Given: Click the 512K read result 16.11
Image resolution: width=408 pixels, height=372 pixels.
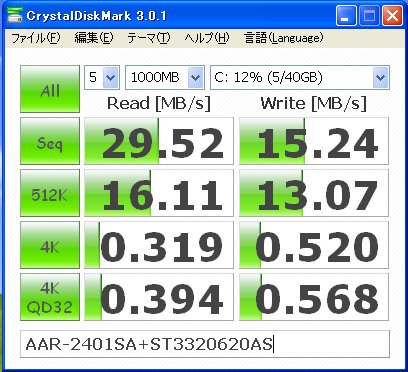Looking at the screenshot, I should click(159, 193).
